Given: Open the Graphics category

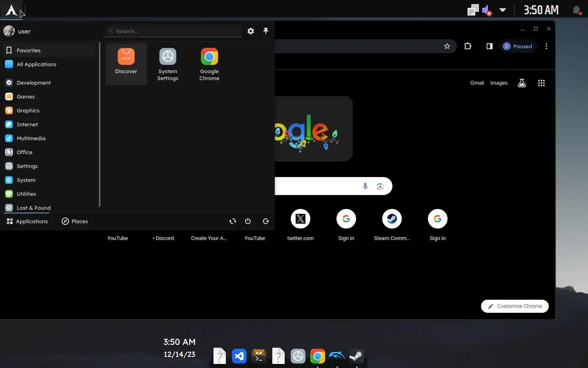Looking at the screenshot, I should (49, 110).
